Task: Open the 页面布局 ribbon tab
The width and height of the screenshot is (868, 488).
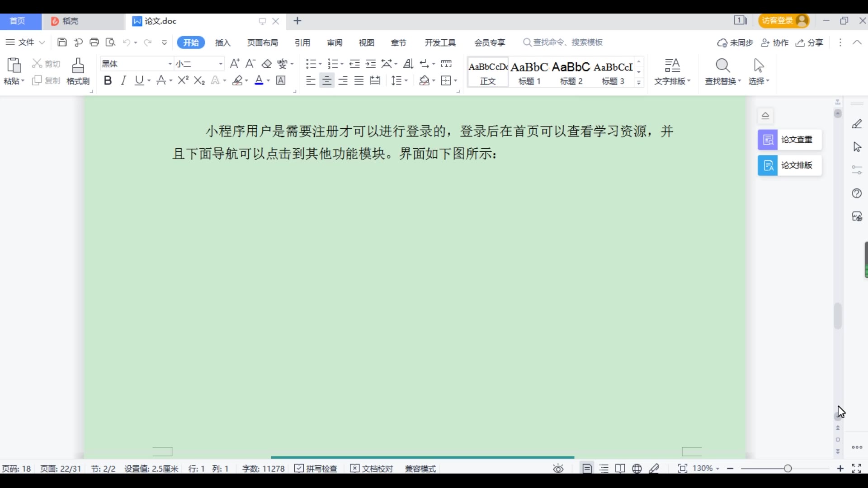Action: coord(263,42)
